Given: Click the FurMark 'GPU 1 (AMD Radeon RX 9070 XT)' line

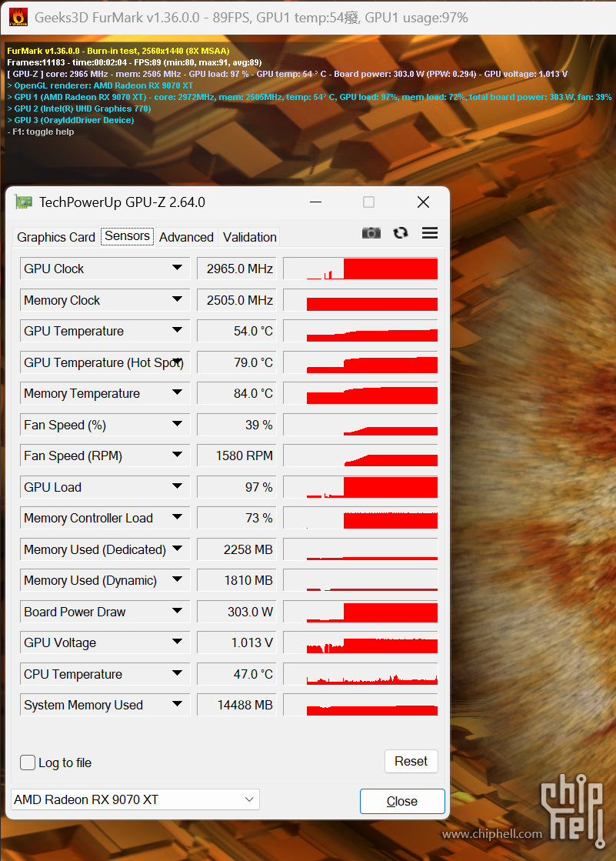Looking at the screenshot, I should coord(309,97).
